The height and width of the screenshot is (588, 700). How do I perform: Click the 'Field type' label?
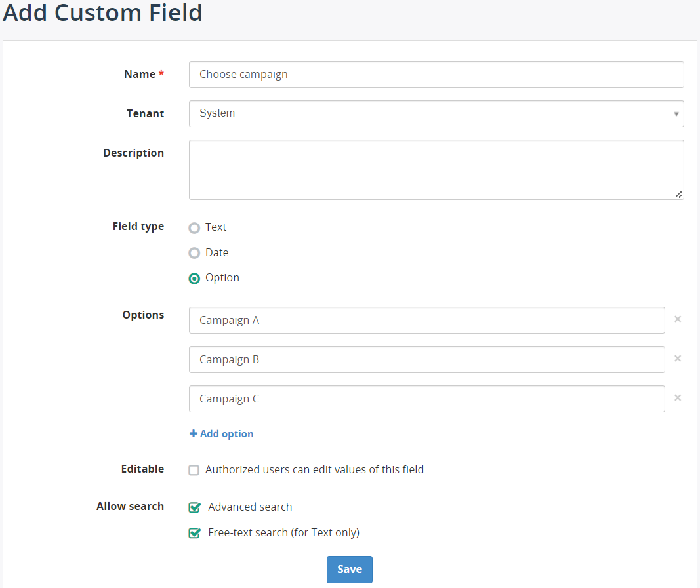click(x=138, y=227)
